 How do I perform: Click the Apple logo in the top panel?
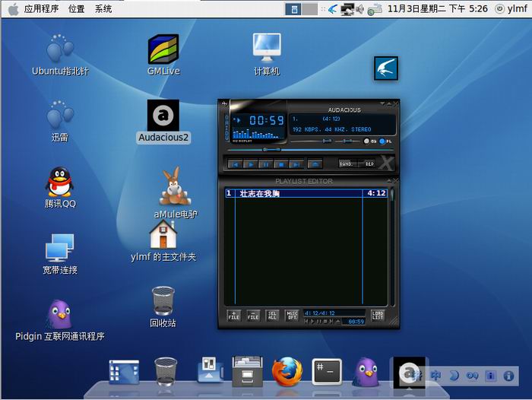click(13, 9)
